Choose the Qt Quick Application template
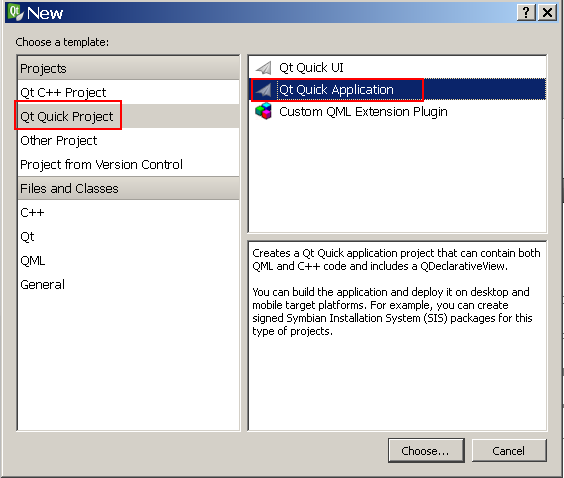This screenshot has height=478, width=564. (397, 90)
